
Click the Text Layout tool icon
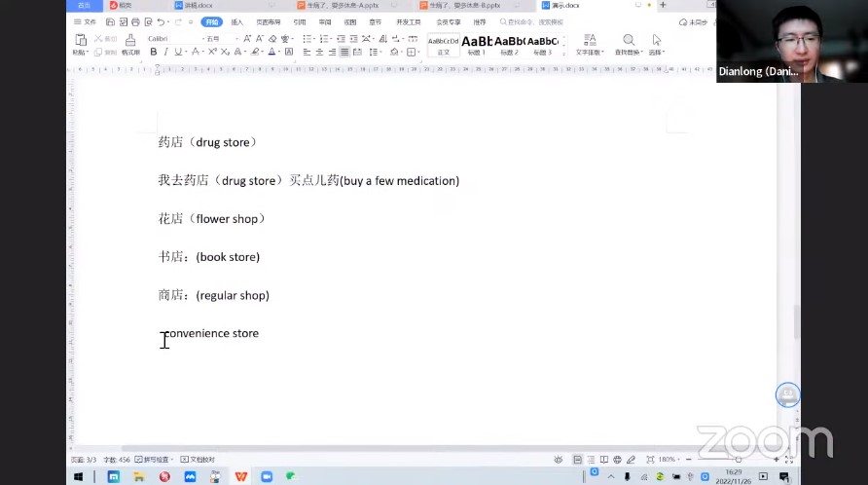590,40
